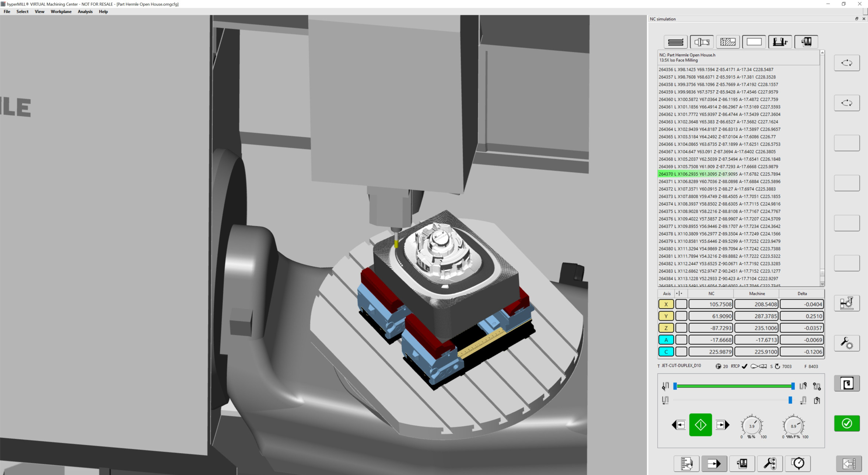The width and height of the screenshot is (868, 475).
Task: Click the NC code list scroll up arrow
Action: [822, 53]
